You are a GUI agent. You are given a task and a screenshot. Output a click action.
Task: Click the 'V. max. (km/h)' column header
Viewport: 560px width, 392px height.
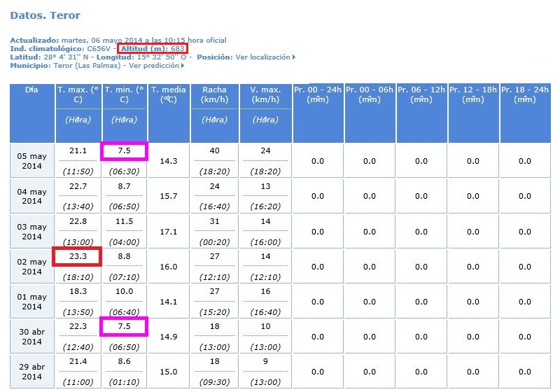click(x=265, y=94)
